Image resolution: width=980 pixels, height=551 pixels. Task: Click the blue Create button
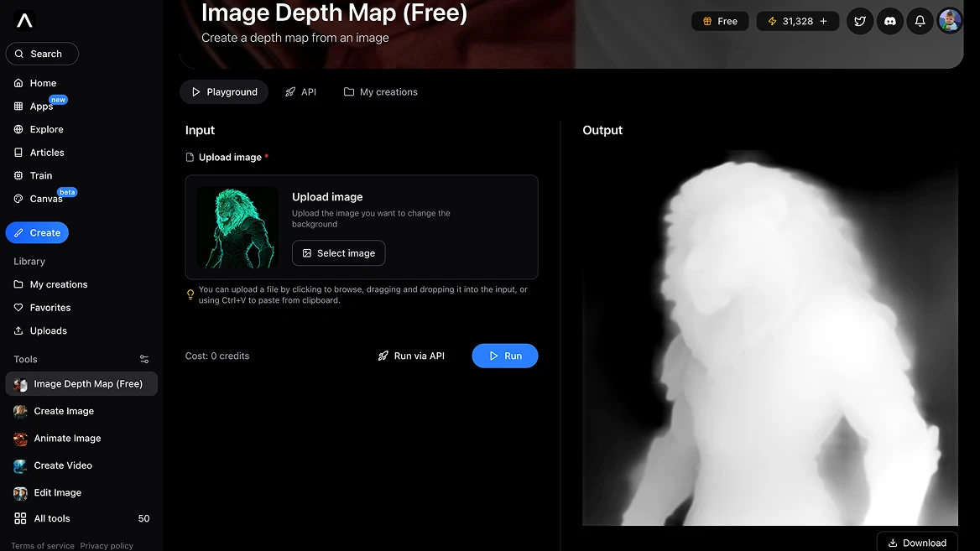coord(37,232)
